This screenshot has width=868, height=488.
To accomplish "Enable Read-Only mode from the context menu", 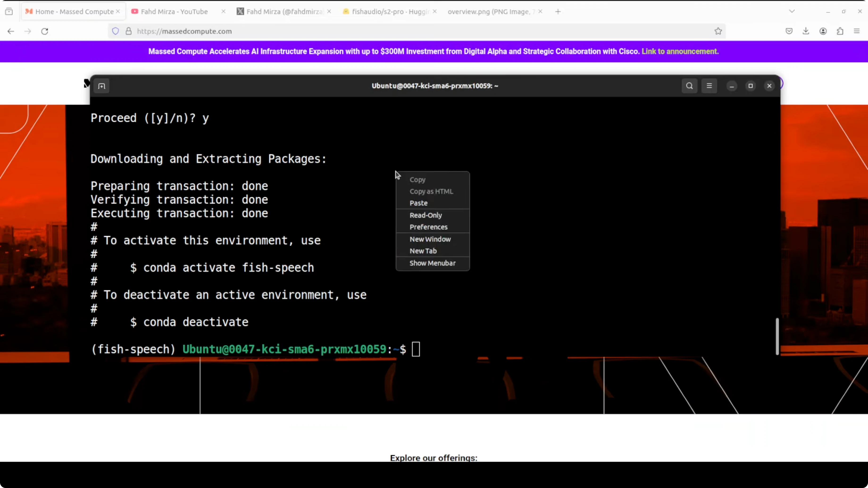I will coord(426,215).
